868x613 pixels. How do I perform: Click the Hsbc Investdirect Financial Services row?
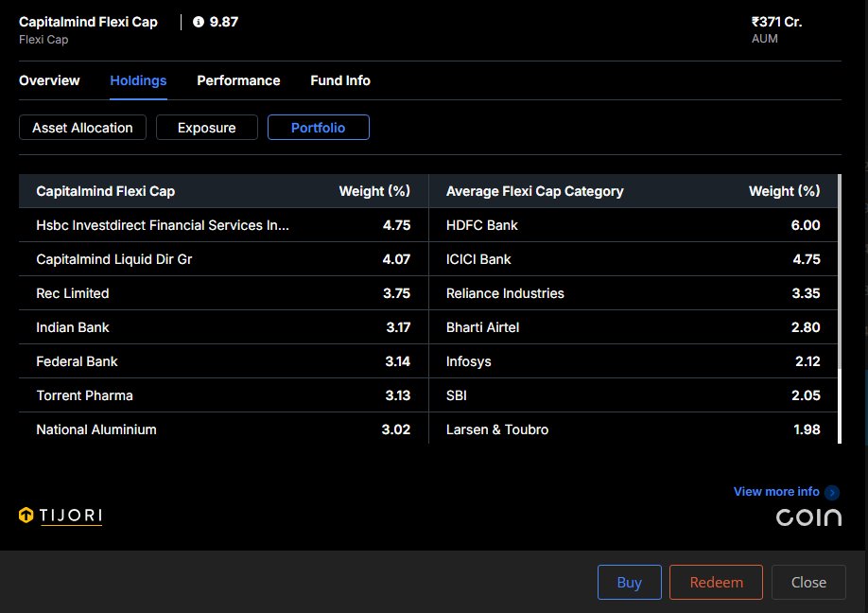(224, 225)
